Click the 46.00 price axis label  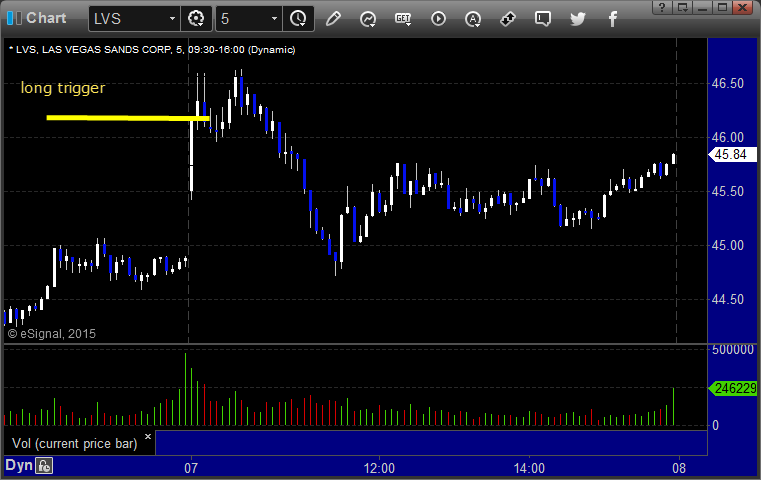click(728, 137)
